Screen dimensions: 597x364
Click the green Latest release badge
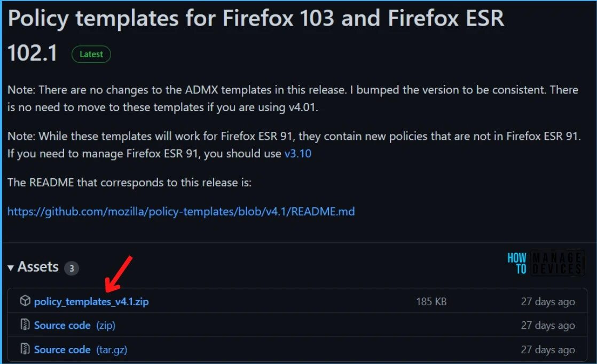[x=91, y=54]
